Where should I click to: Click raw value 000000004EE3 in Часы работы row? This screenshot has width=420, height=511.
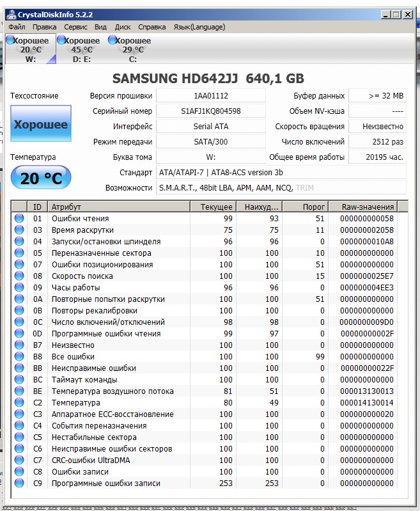coord(367,288)
